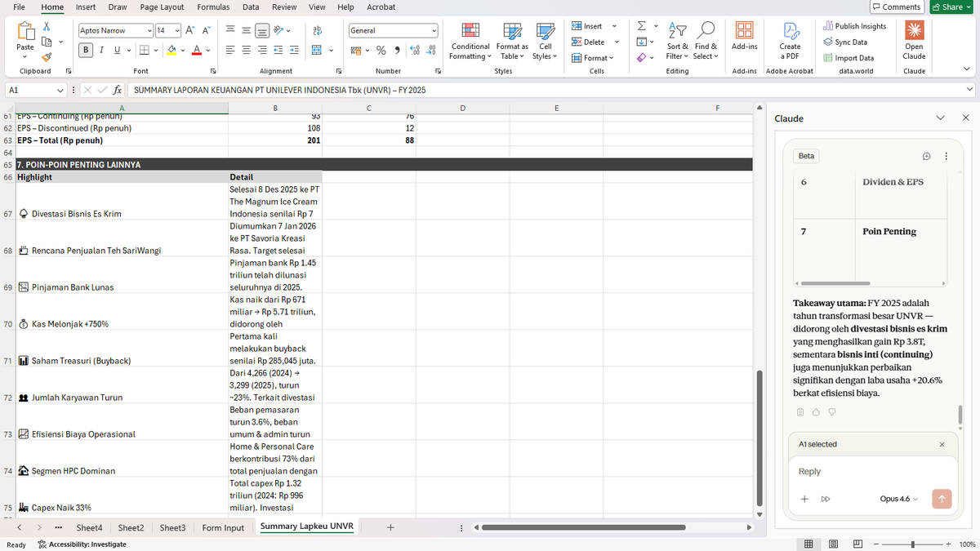Click the Insert Function fx icon

pyautogui.click(x=118, y=90)
